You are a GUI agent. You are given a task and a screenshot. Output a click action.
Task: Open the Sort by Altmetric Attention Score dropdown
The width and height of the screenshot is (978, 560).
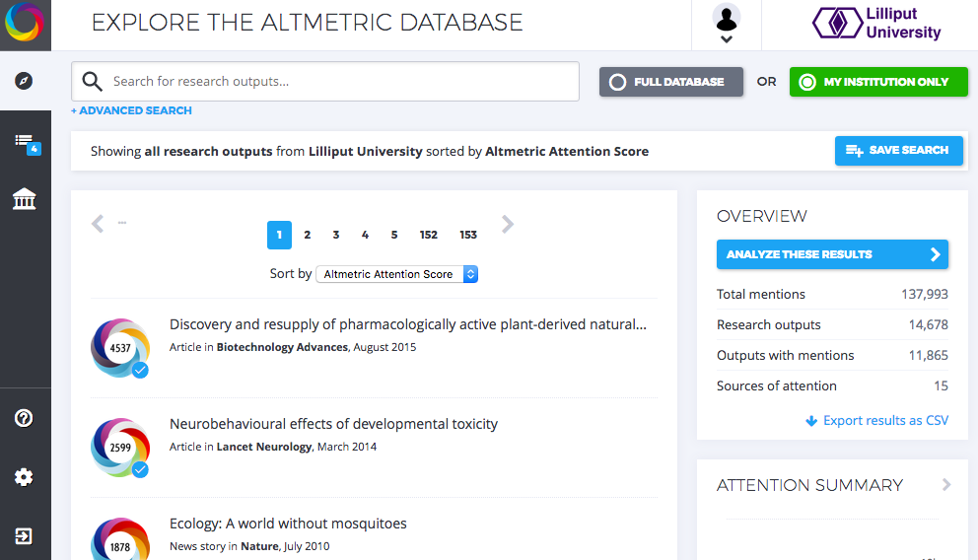[396, 274]
